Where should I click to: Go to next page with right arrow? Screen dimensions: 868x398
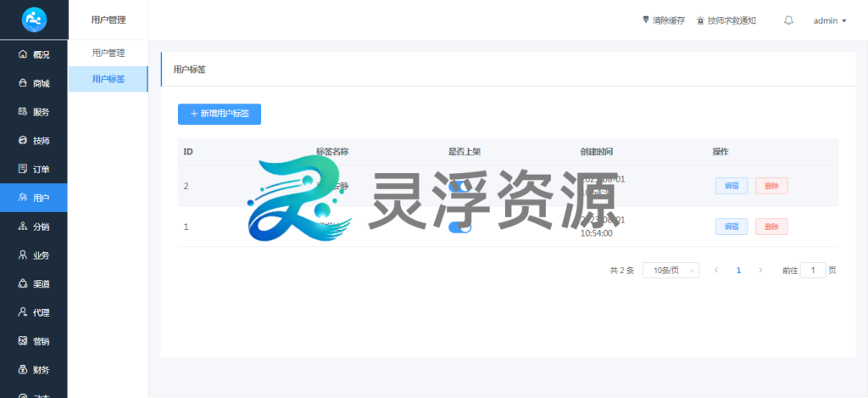coord(760,270)
